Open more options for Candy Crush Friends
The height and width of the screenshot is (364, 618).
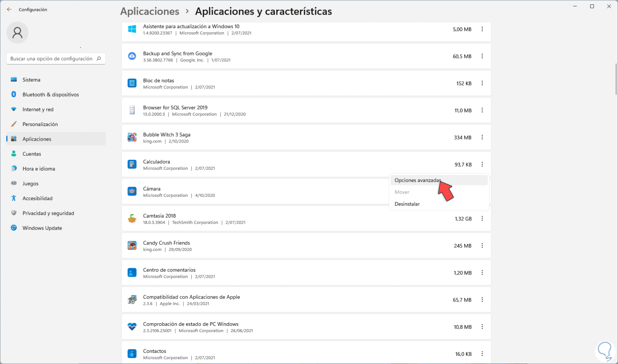coord(482,246)
